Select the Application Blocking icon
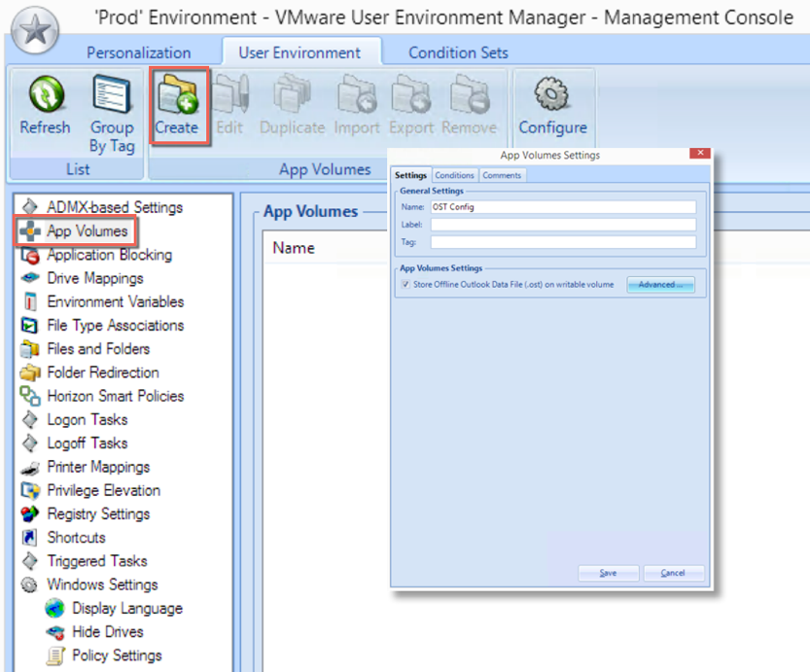 pos(30,255)
